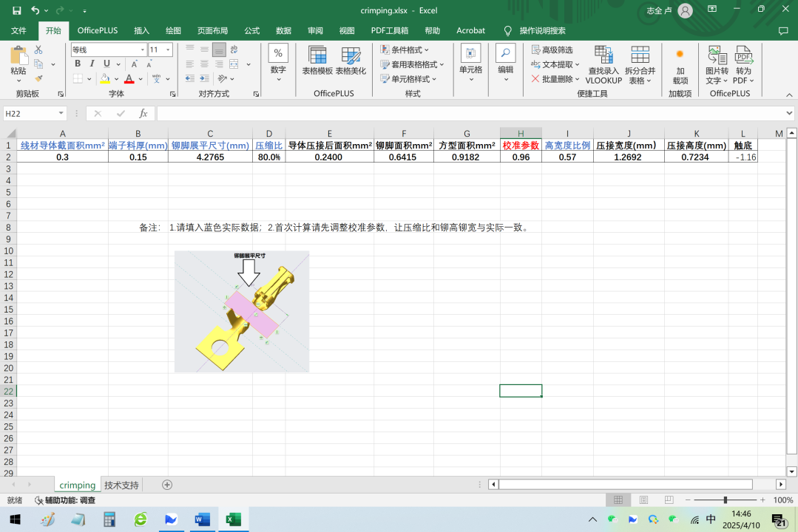Toggle left text alignment
The height and width of the screenshot is (532, 798).
click(190, 64)
